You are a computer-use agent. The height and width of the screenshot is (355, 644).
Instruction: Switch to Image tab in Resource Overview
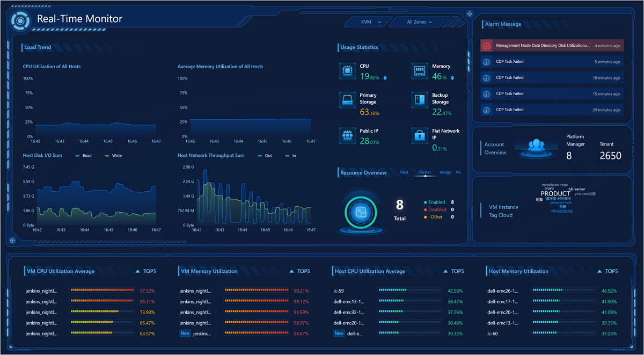coord(445,172)
